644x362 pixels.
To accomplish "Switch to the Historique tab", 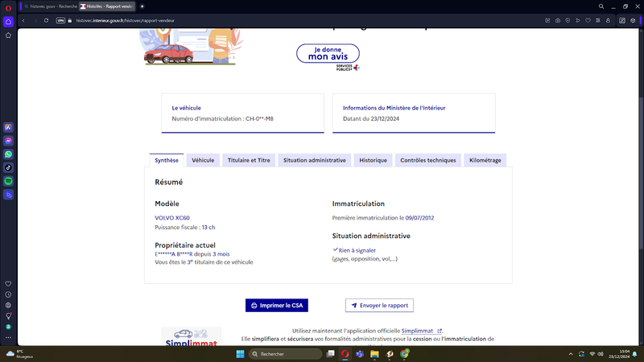I will pyautogui.click(x=373, y=160).
